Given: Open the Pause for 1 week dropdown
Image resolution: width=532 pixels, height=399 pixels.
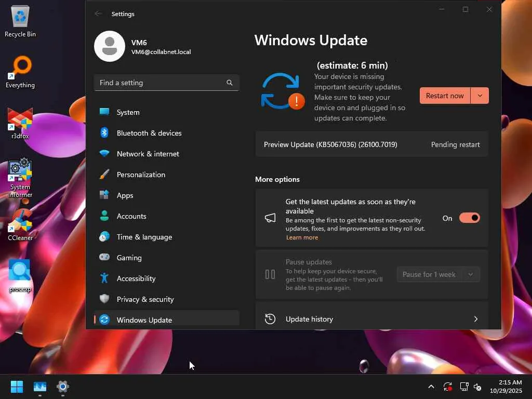Looking at the screenshot, I should tap(471, 274).
